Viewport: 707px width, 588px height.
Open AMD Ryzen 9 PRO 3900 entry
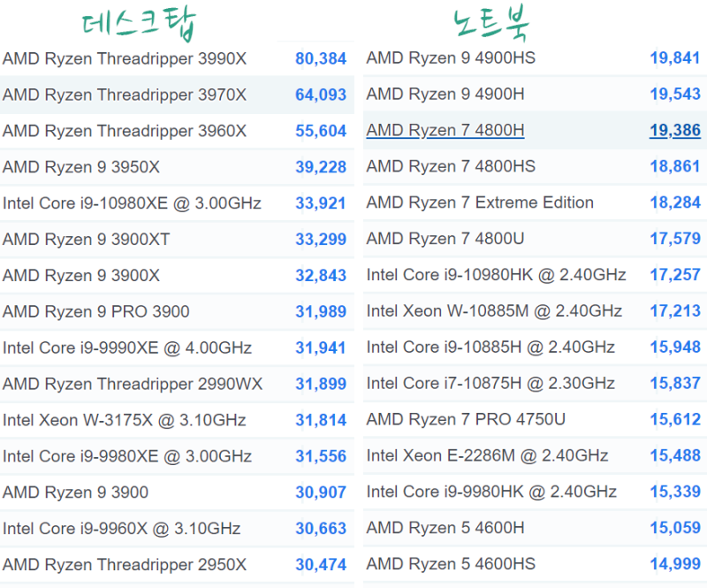96,311
